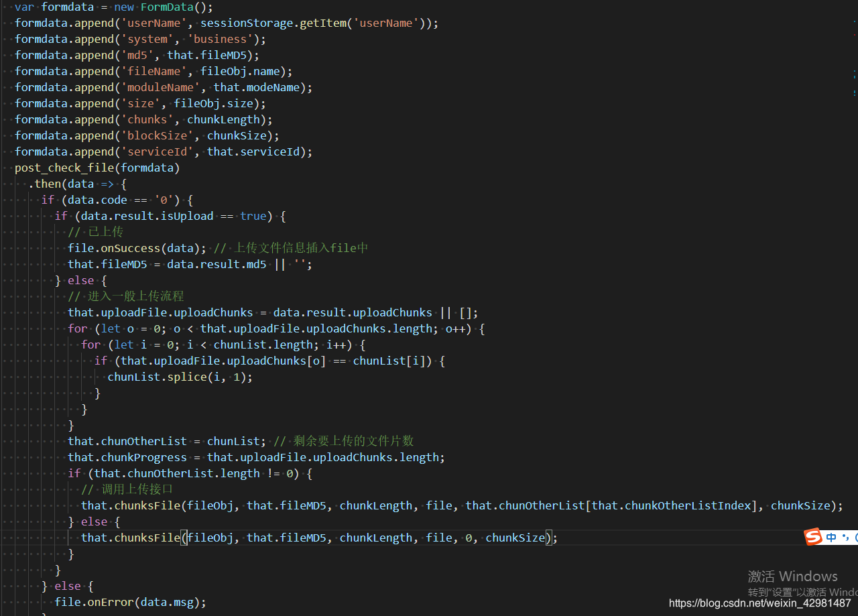Viewport: 858px width, 616px height.
Task: Click the '// 调用上传接口' comment
Action: coord(127,490)
